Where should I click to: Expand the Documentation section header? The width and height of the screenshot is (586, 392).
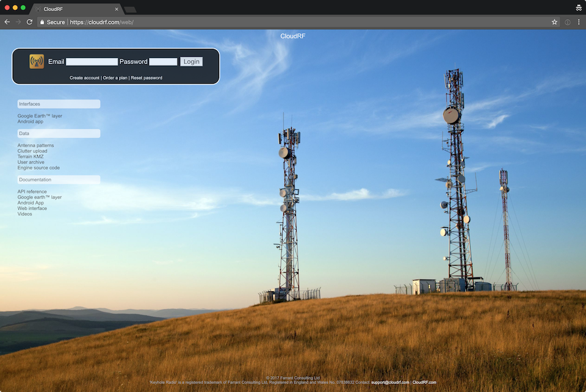point(59,179)
